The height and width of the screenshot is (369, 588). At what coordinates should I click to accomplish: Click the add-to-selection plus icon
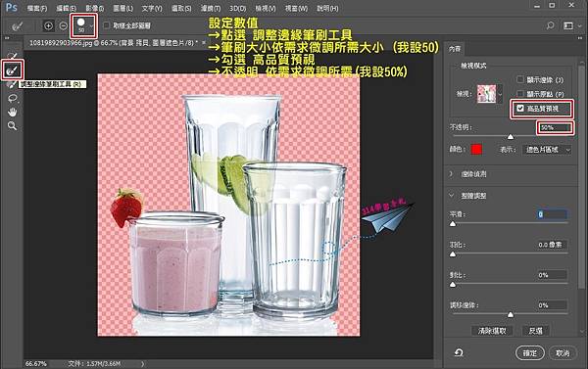click(48, 25)
